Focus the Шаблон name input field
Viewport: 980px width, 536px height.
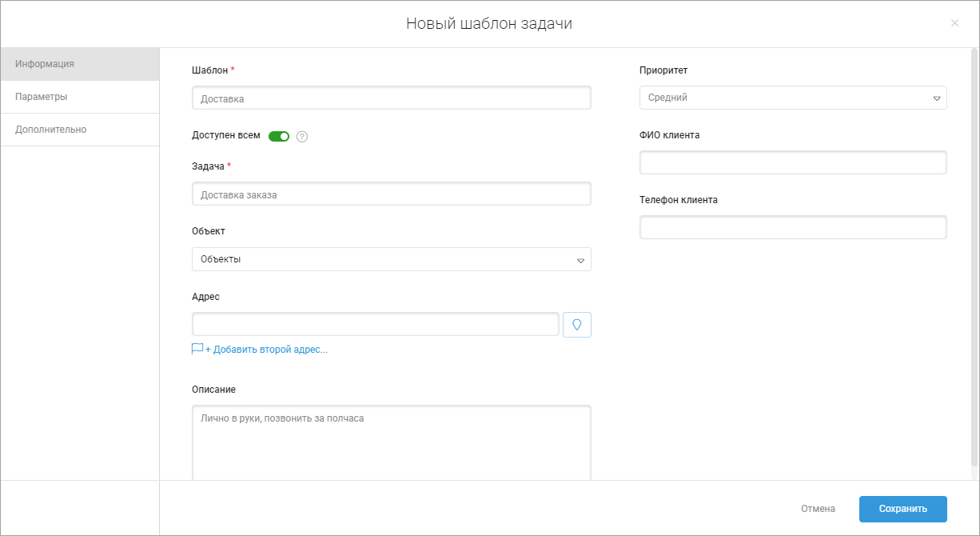(x=391, y=98)
